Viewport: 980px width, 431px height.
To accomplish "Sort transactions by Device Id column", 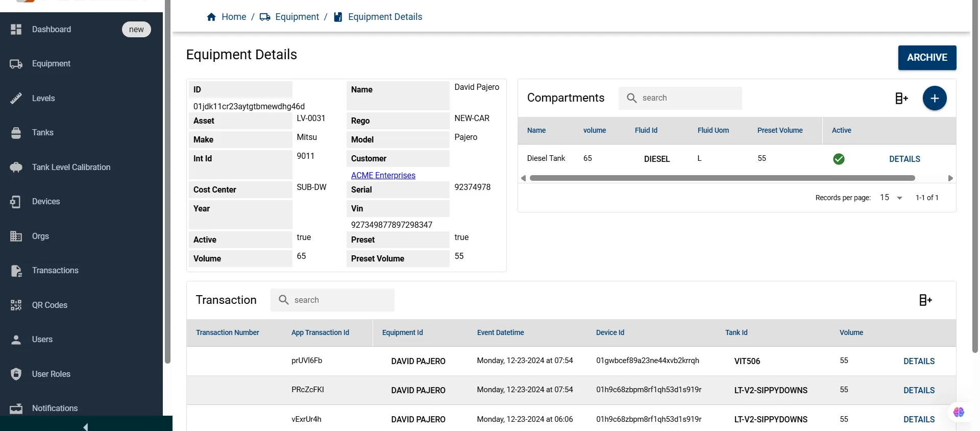I will 610,333.
